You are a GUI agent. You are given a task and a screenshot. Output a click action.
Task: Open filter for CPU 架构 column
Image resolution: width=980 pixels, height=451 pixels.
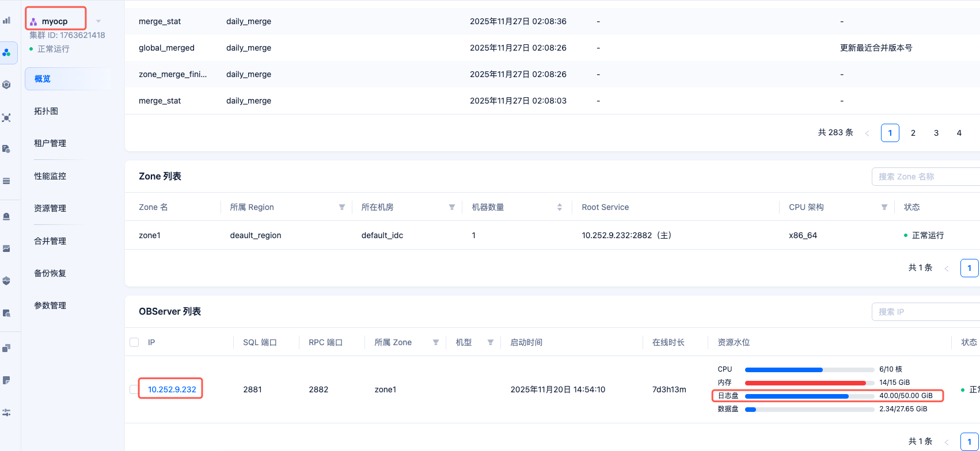pos(884,207)
